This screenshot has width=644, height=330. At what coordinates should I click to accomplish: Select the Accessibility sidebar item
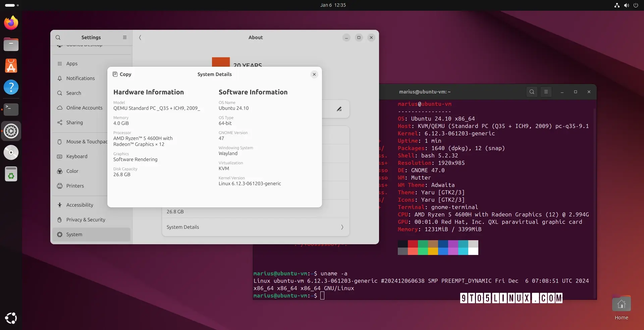point(79,205)
